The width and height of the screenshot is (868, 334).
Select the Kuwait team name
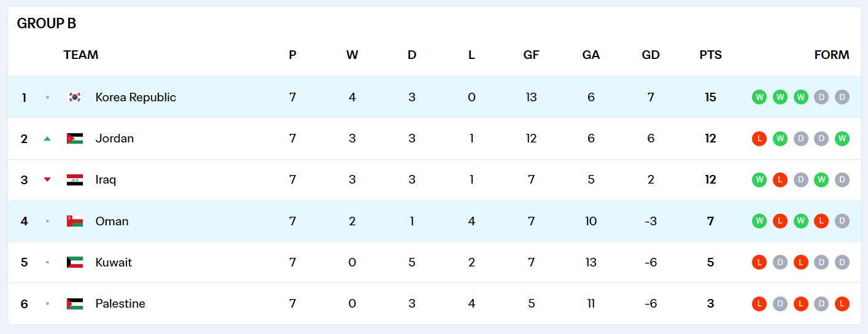click(114, 262)
